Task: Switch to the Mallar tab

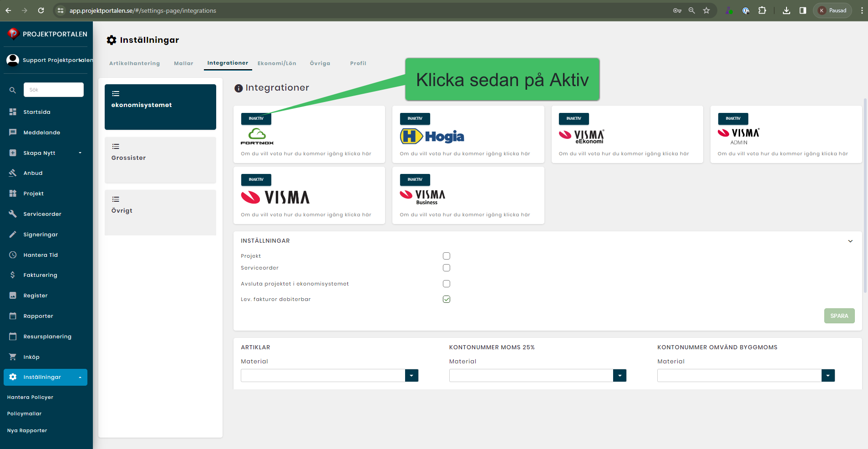Action: point(183,63)
